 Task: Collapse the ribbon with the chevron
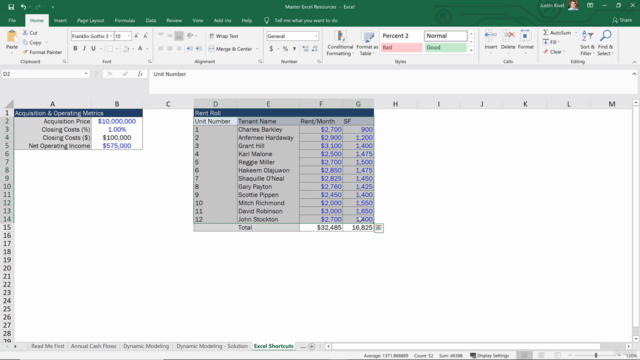634,62
